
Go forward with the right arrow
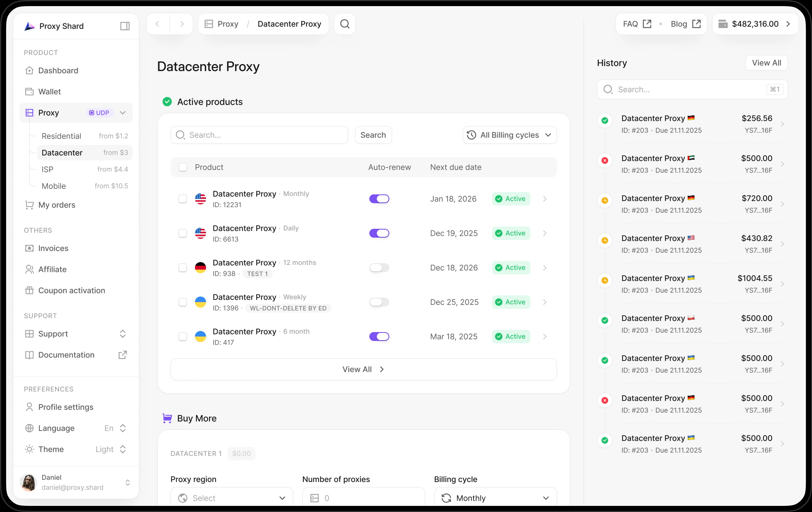point(182,24)
